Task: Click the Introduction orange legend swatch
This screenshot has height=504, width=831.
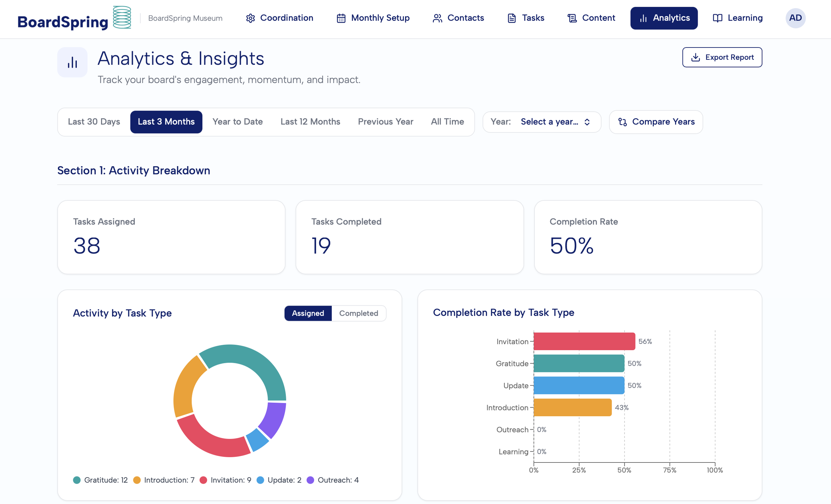Action: (137, 480)
